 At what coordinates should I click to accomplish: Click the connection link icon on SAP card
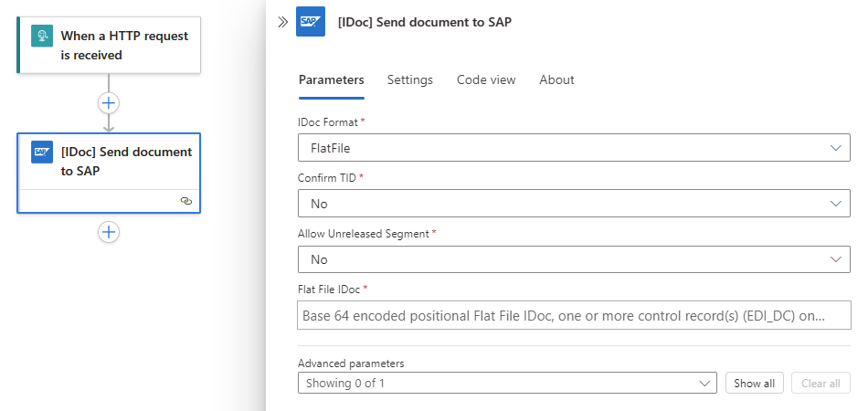(x=186, y=200)
